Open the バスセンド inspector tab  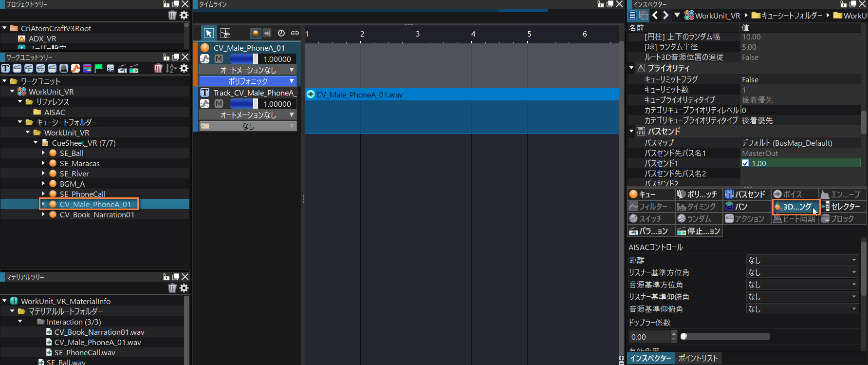746,194
